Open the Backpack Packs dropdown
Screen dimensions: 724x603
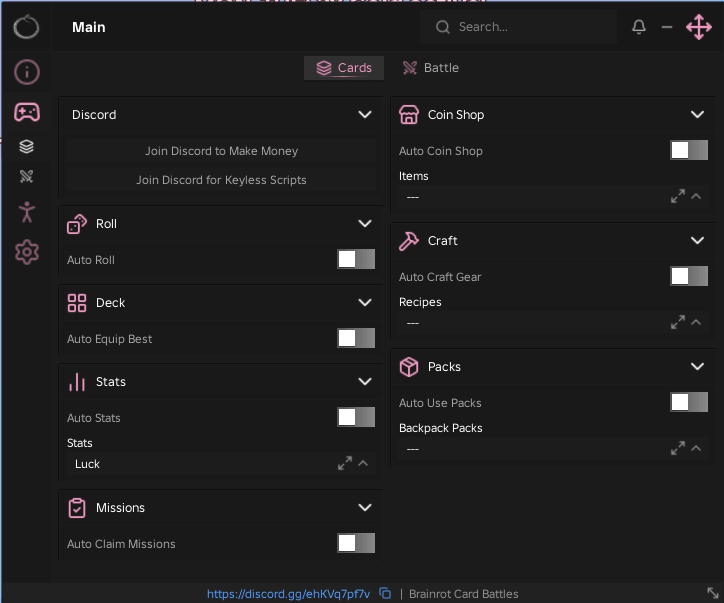coord(553,449)
